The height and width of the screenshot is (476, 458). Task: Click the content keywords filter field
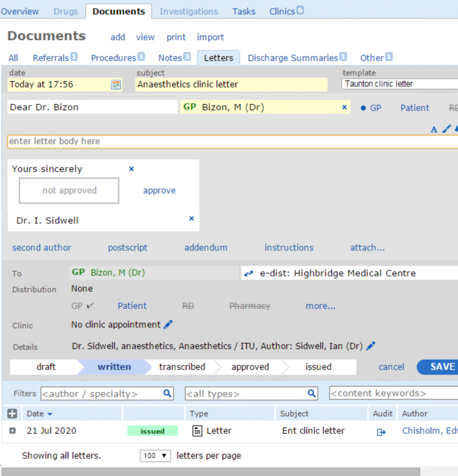(x=393, y=393)
